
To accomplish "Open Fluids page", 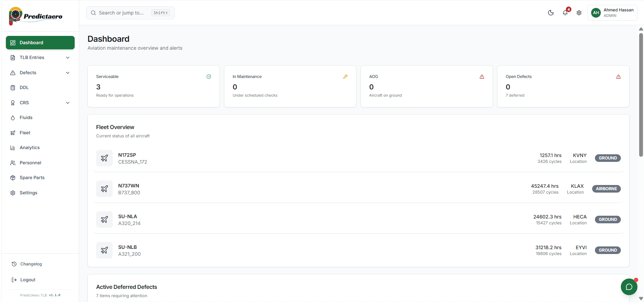I will click(x=40, y=118).
